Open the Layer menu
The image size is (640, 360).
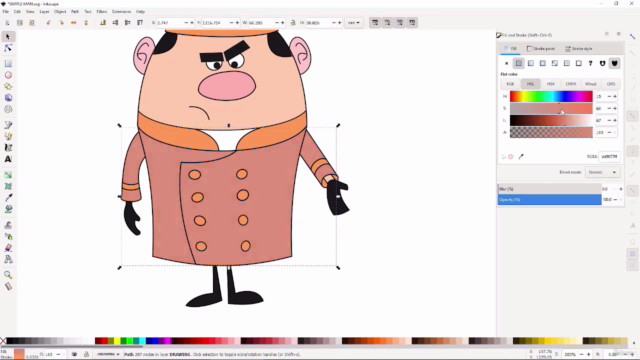click(x=44, y=12)
